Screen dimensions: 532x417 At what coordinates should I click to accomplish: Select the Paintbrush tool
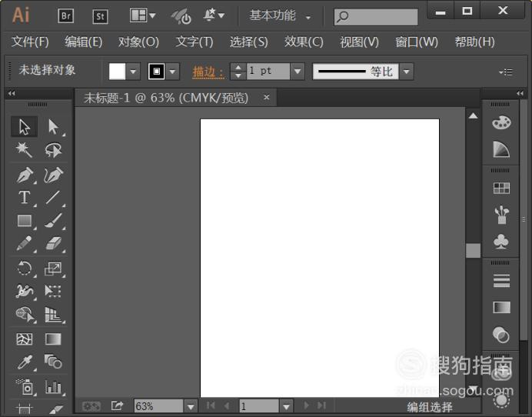[53, 221]
